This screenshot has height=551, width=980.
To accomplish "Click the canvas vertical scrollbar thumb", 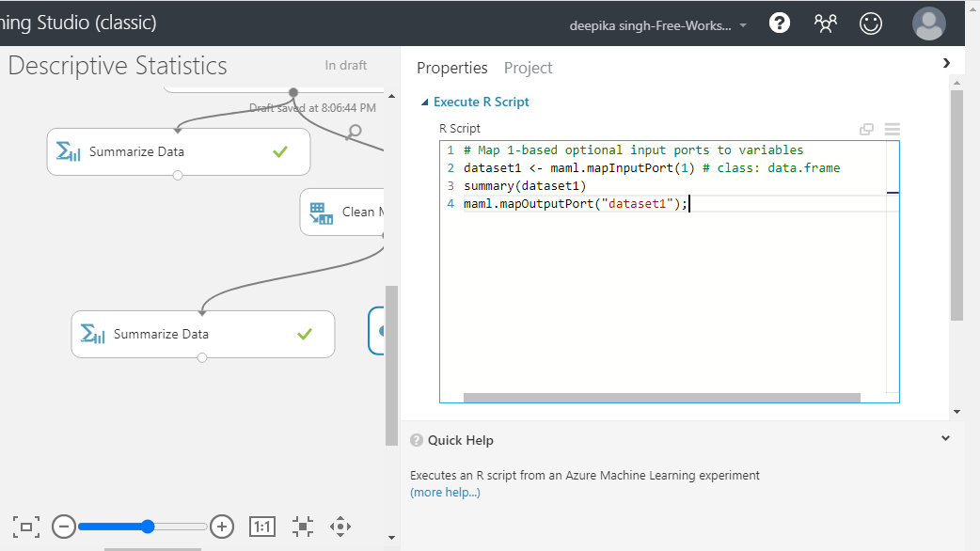I will [x=392, y=366].
